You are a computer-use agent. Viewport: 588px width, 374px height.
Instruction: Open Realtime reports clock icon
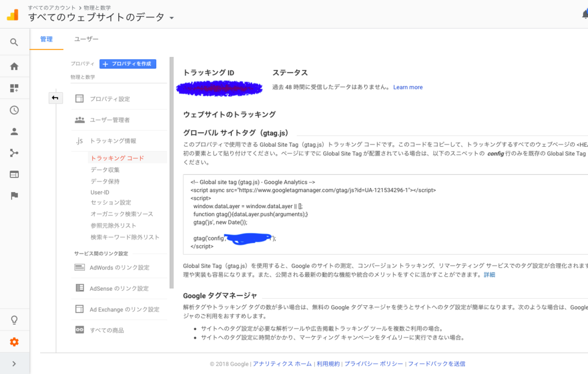14,110
